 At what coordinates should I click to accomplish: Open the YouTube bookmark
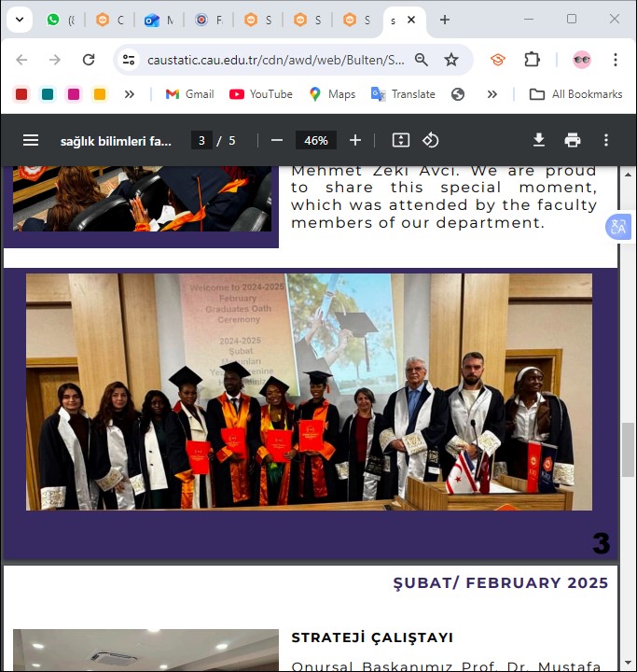coord(261,94)
